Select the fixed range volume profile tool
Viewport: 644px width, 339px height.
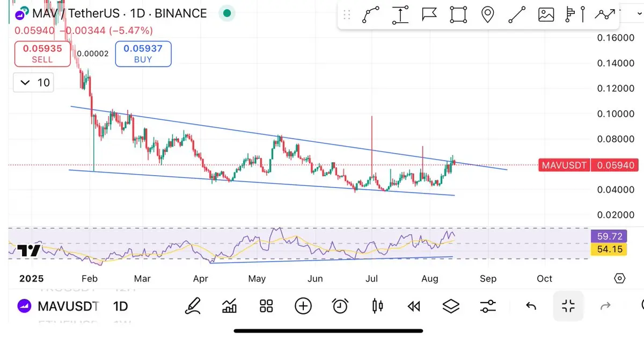coord(575,15)
